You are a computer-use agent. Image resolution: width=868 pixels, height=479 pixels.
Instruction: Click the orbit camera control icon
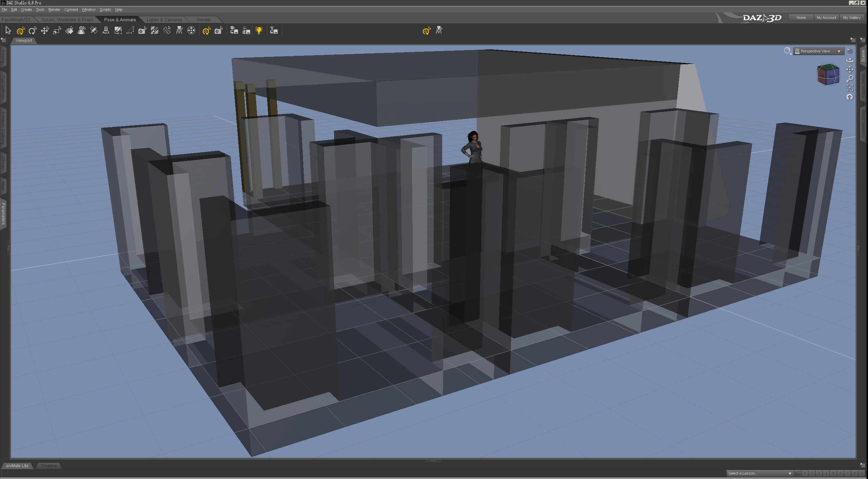850,60
